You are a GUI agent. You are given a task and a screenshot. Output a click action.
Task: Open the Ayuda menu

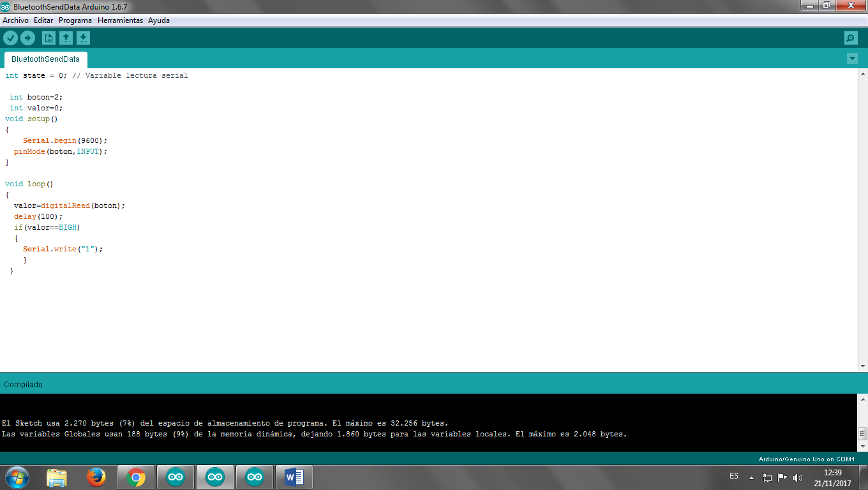click(159, 20)
